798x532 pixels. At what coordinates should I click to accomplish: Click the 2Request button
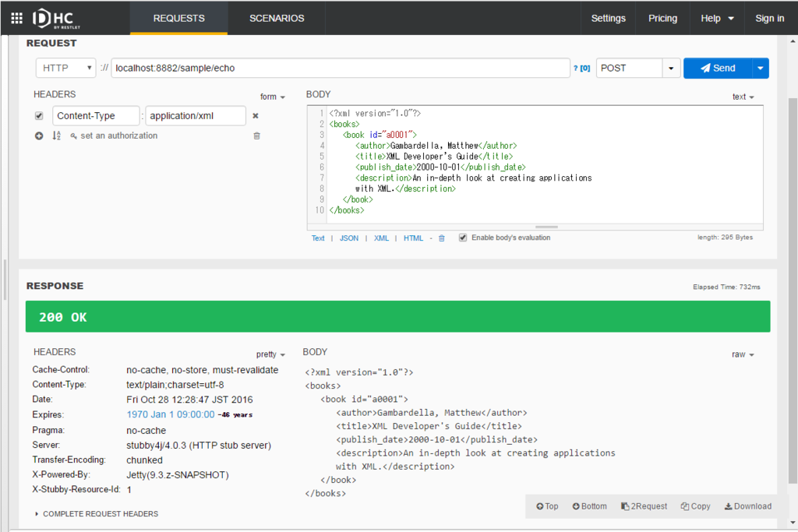pos(644,506)
